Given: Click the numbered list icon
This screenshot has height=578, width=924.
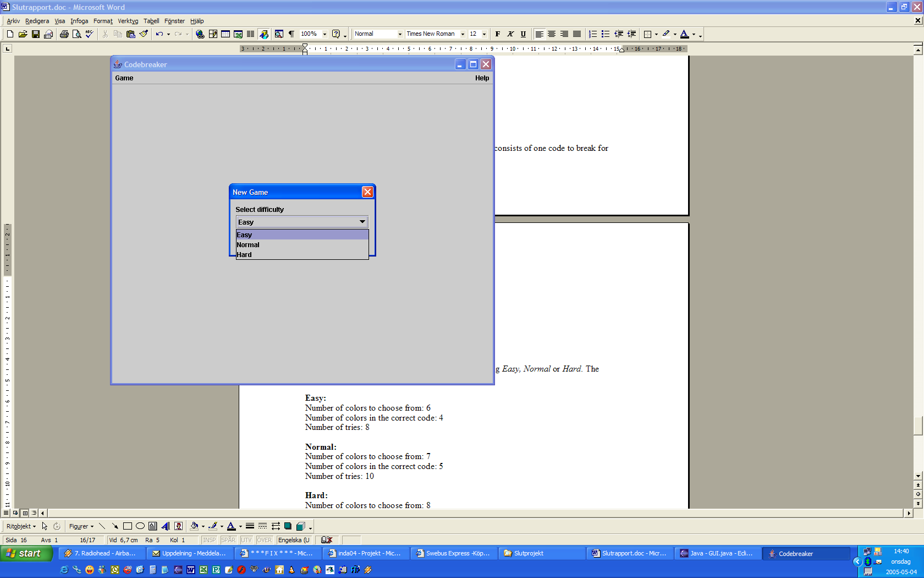Looking at the screenshot, I should point(592,34).
